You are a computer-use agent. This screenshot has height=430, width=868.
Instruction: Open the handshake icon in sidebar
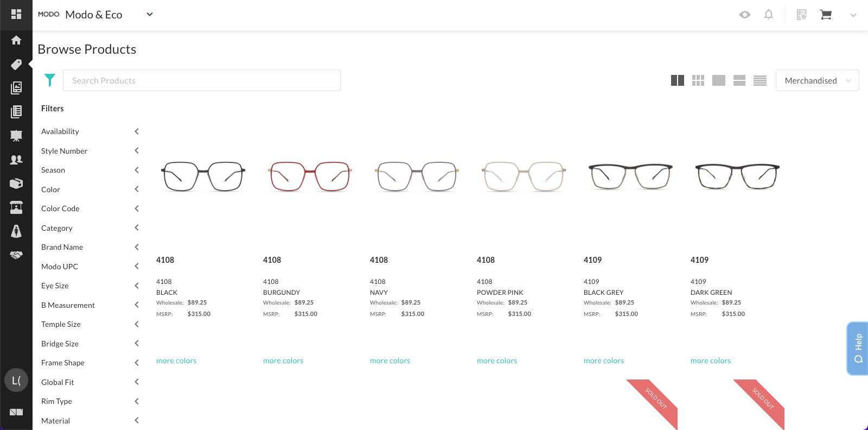coord(16,255)
